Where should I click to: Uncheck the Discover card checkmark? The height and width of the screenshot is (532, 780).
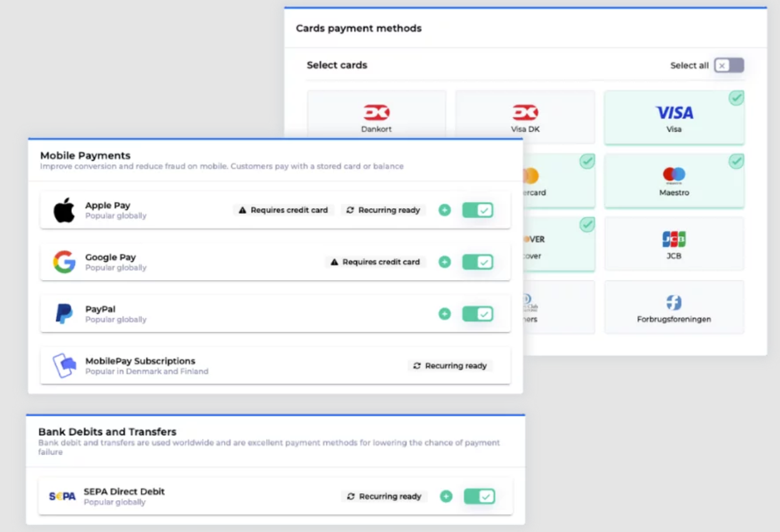[x=587, y=224]
